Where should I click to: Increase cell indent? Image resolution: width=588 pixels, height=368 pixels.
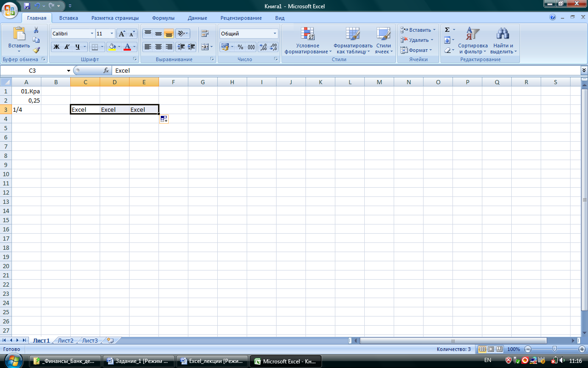click(x=192, y=47)
